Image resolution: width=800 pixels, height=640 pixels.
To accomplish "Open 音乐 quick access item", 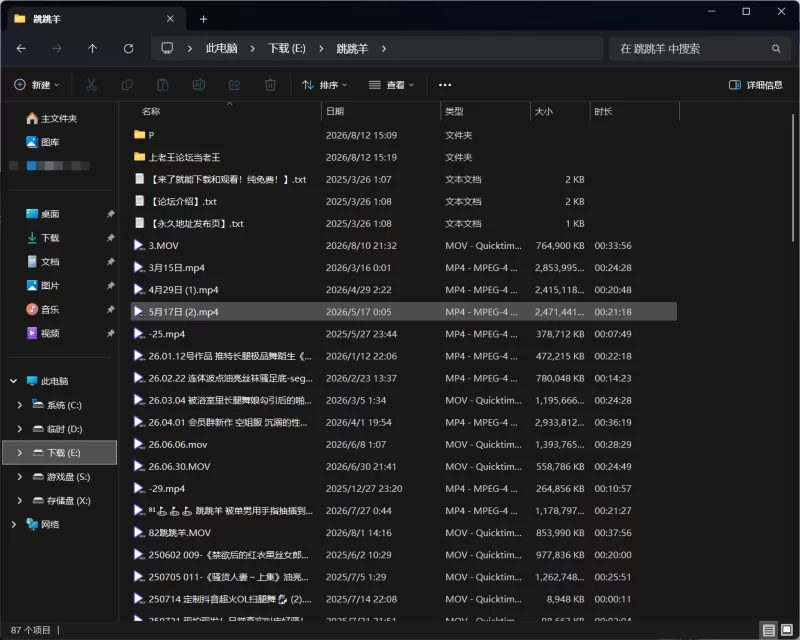I will click(42, 309).
